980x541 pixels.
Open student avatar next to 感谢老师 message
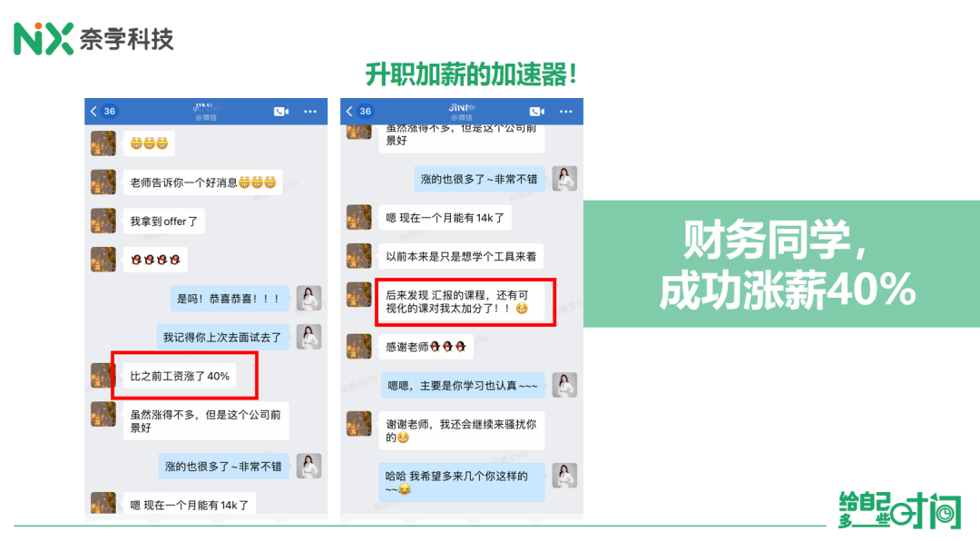[358, 347]
